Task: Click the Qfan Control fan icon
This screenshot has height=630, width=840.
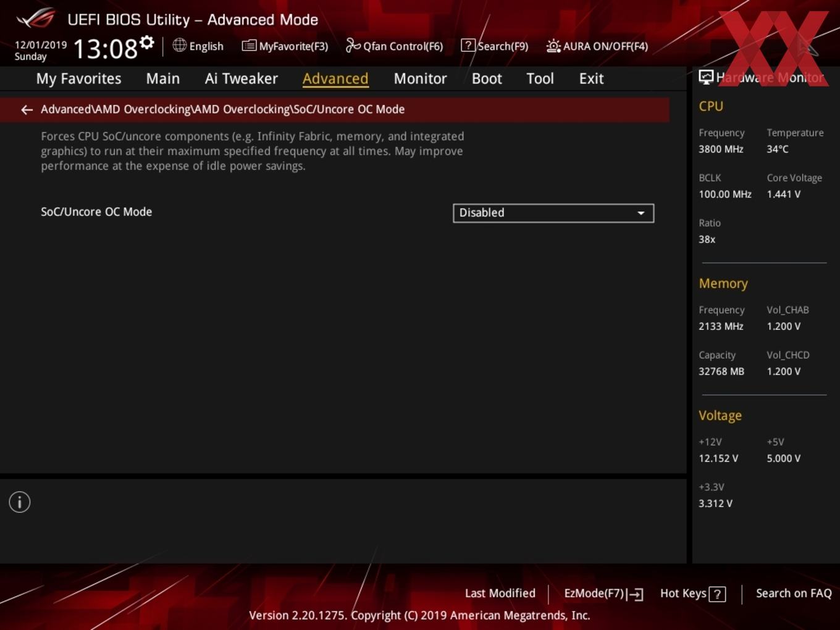Action: 353,45
